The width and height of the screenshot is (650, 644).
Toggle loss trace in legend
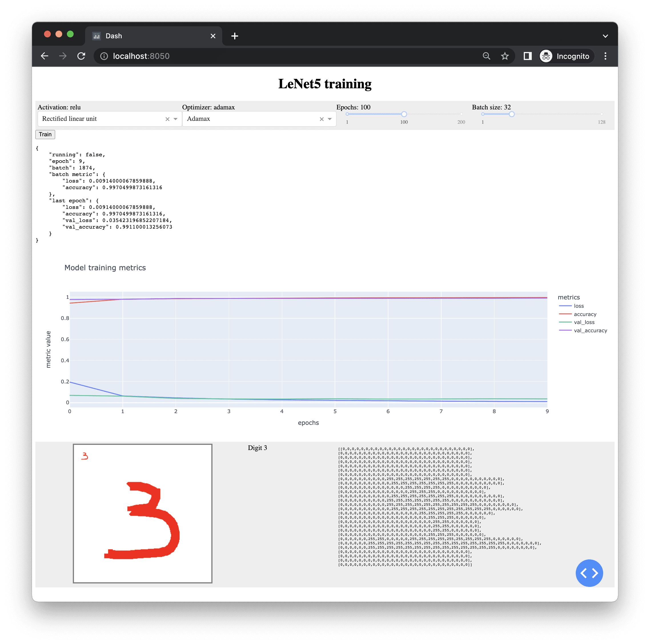pyautogui.click(x=578, y=306)
